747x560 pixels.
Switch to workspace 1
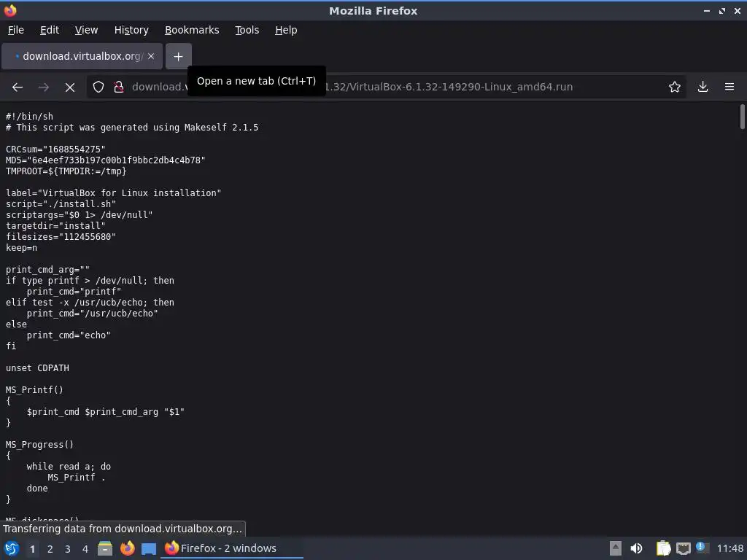coord(32,549)
